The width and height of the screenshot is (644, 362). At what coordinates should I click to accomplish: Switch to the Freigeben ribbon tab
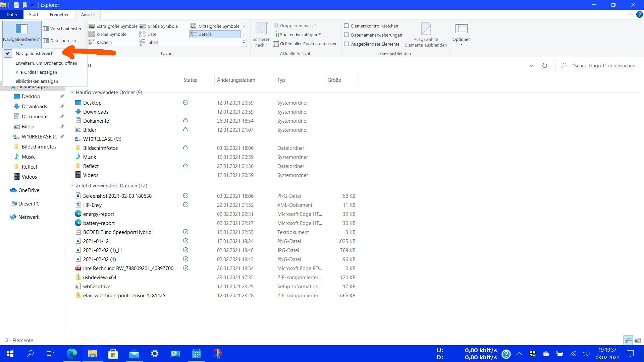click(60, 14)
